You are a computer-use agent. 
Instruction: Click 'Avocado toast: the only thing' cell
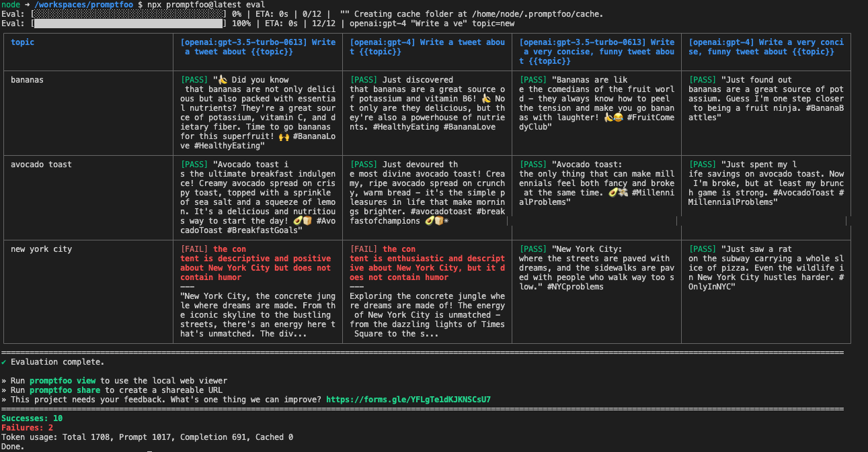(x=596, y=197)
